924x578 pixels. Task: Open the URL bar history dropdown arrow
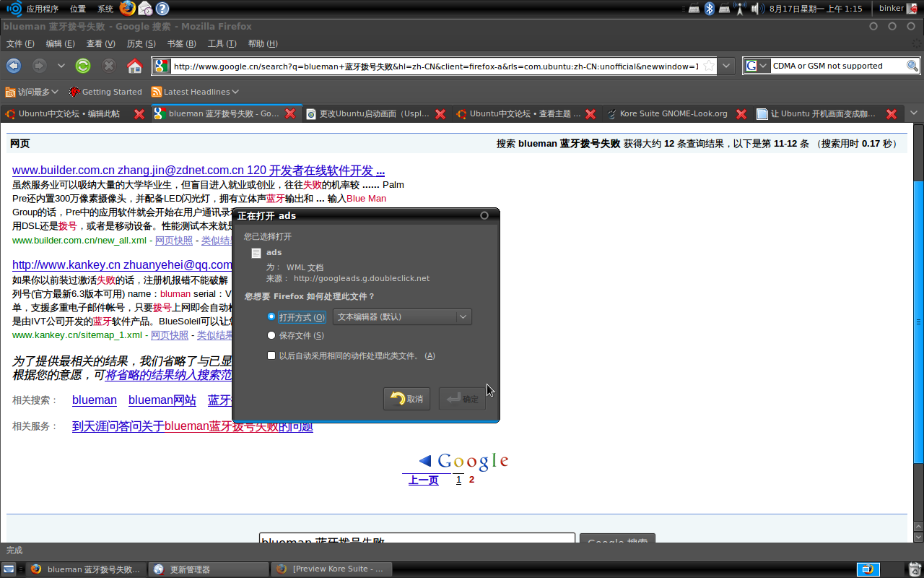727,66
